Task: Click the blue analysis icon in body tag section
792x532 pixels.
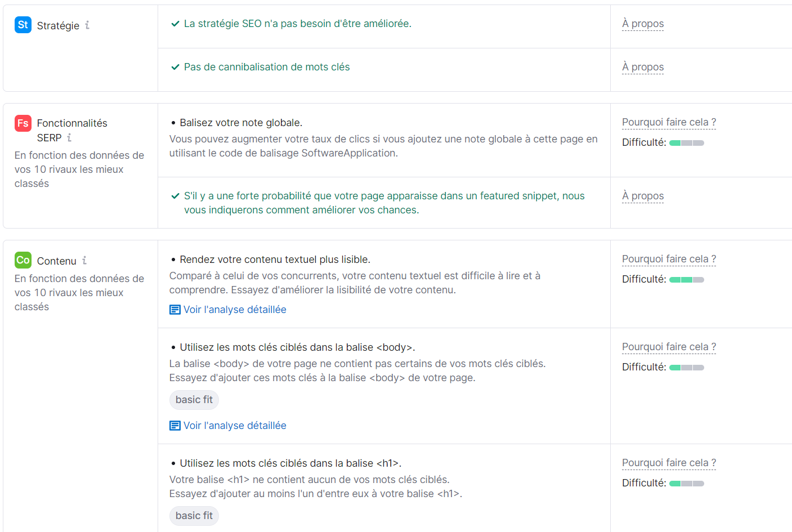Action: point(174,426)
